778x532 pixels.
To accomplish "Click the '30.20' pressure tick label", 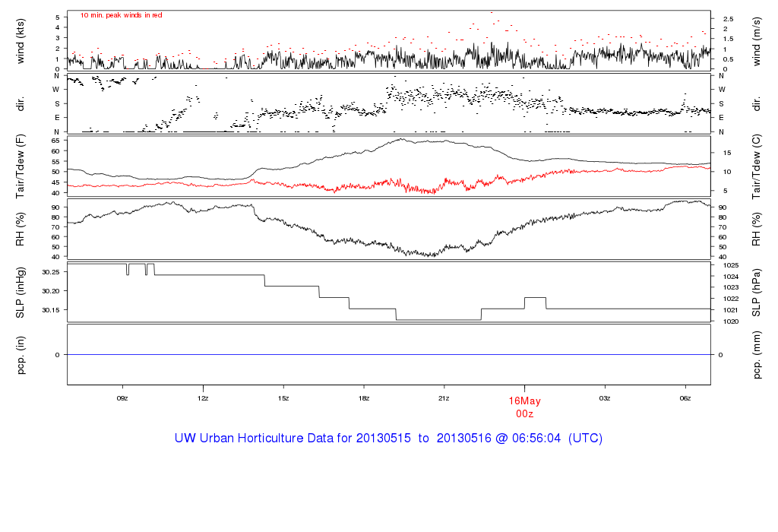I will [51, 291].
